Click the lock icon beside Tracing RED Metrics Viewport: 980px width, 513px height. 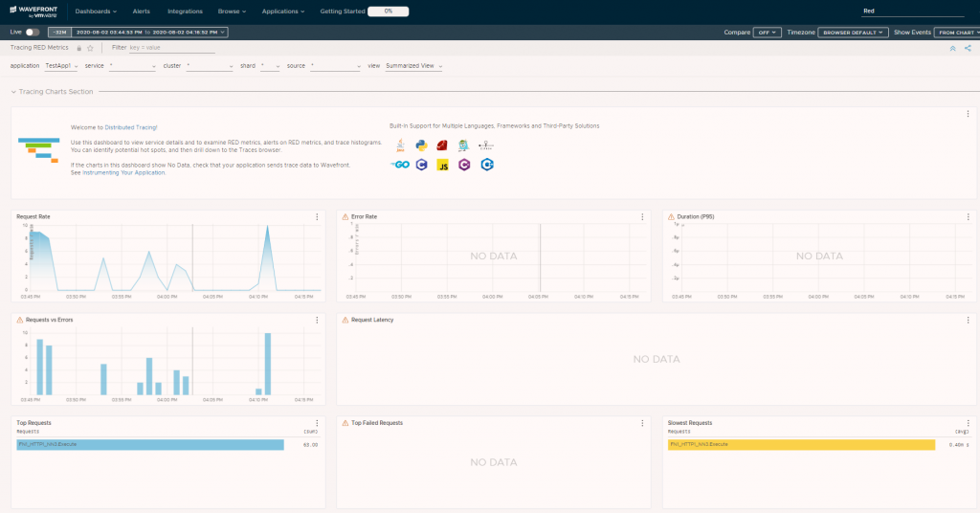tap(78, 48)
